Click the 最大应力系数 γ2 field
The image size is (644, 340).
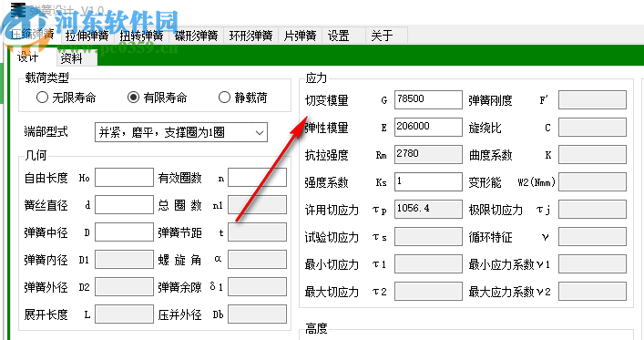coord(592,291)
